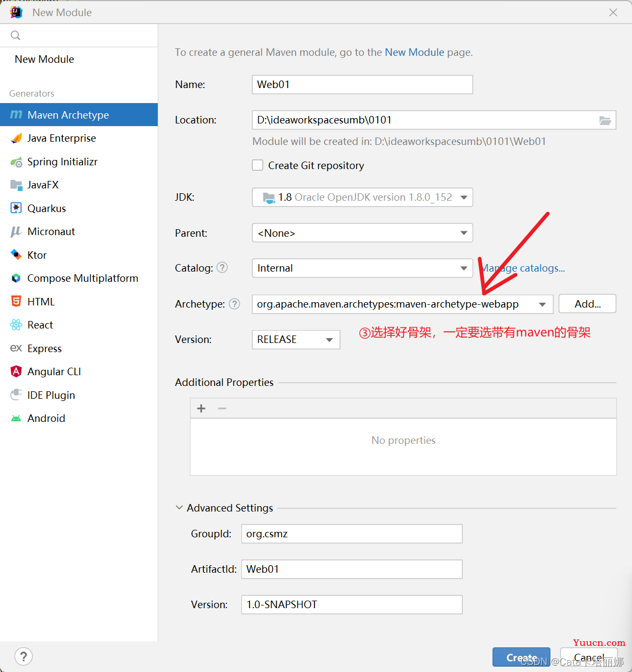Select React in the generators list
The height and width of the screenshot is (672, 632).
79,325
